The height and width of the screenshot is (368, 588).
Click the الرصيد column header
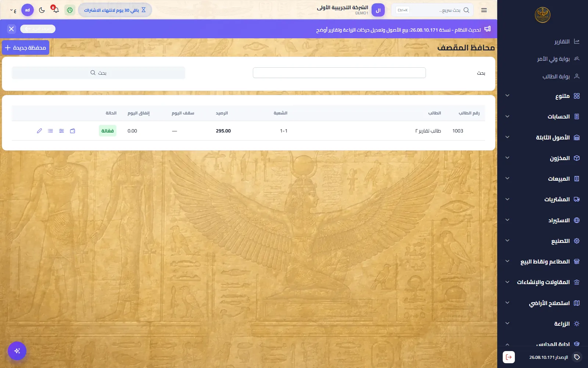(222, 113)
